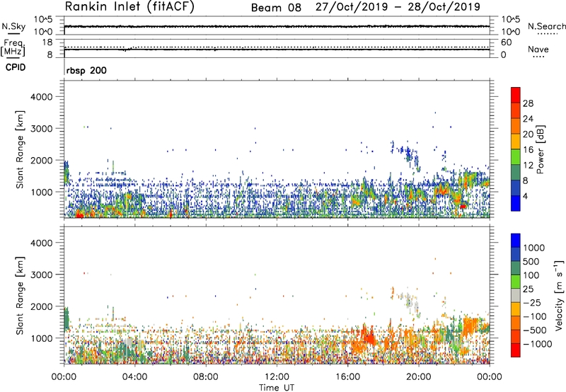Click the '08:00' time axis label
This screenshot has height=392, width=566.
click(x=205, y=377)
